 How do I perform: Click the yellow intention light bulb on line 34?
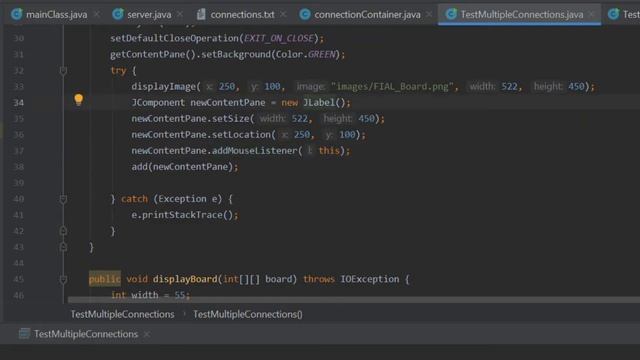point(79,100)
